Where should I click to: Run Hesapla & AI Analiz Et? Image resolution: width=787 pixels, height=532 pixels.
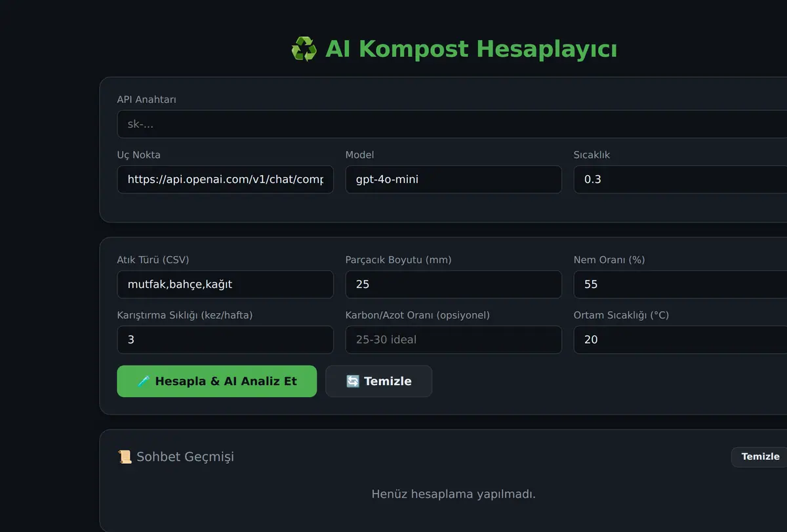(x=216, y=381)
